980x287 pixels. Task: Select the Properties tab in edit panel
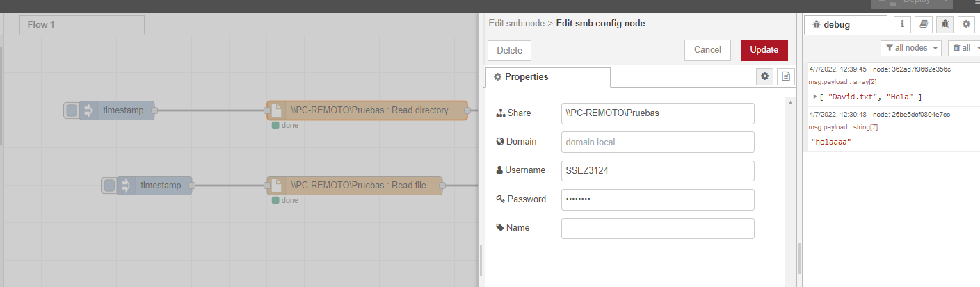547,77
